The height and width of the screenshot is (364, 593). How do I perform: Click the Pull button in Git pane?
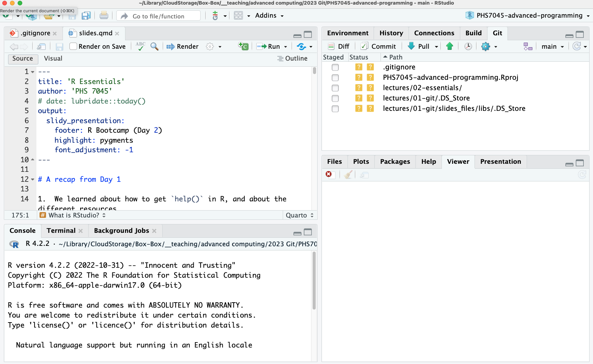[418, 46]
